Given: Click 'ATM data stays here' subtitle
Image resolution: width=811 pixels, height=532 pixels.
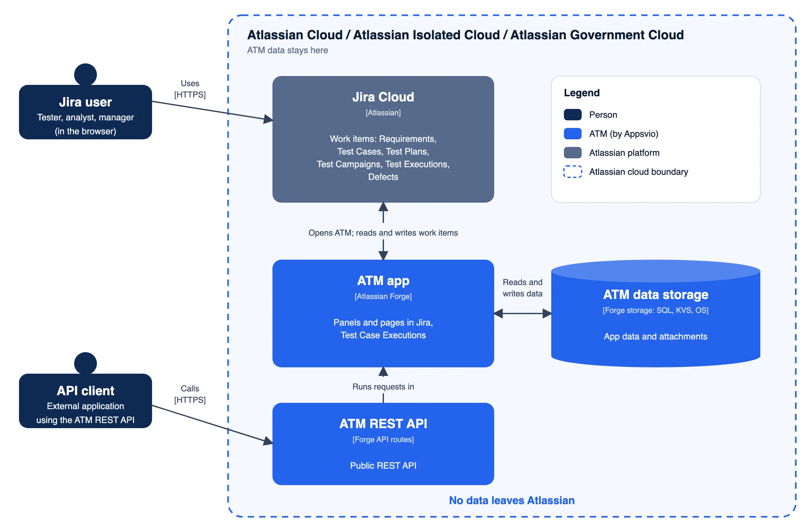Looking at the screenshot, I should click(x=288, y=50).
